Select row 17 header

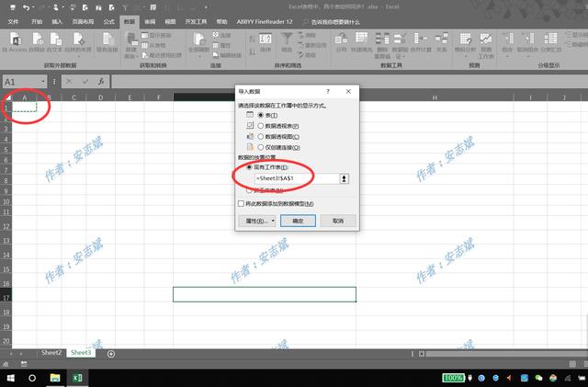coord(6,298)
